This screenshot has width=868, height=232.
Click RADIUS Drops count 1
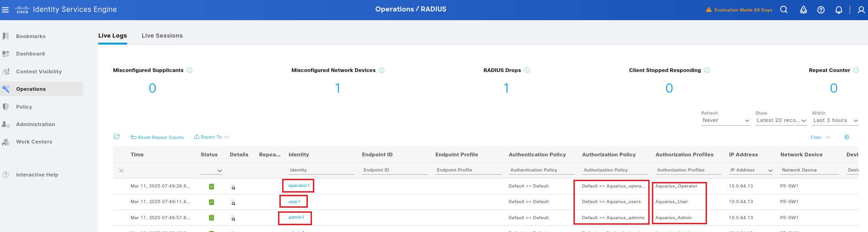point(506,88)
